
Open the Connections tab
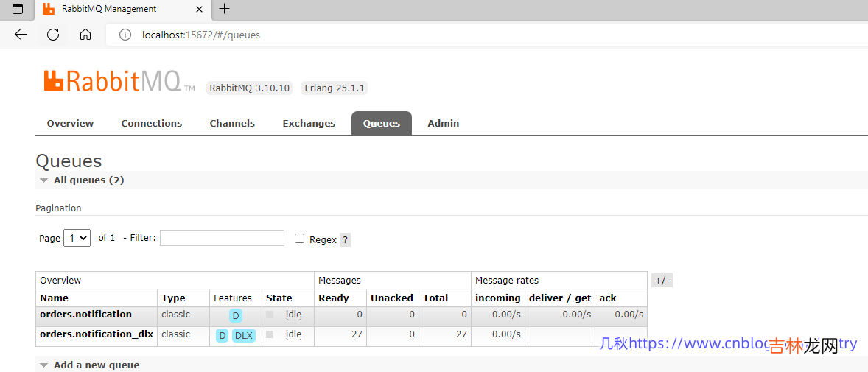(152, 124)
